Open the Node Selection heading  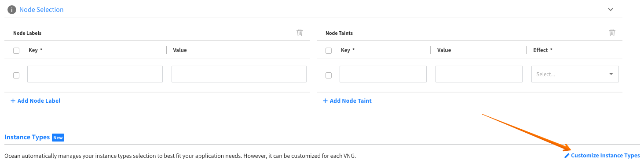click(x=41, y=10)
